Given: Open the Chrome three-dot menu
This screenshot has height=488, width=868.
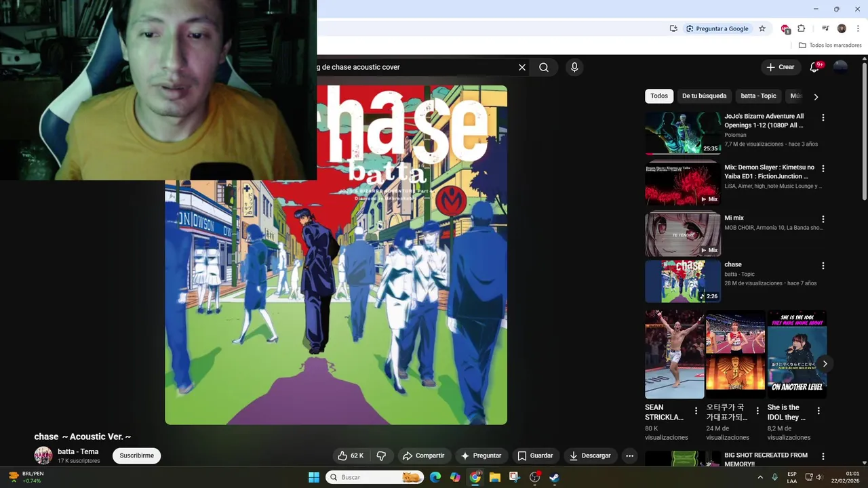Looking at the screenshot, I should coord(858,28).
